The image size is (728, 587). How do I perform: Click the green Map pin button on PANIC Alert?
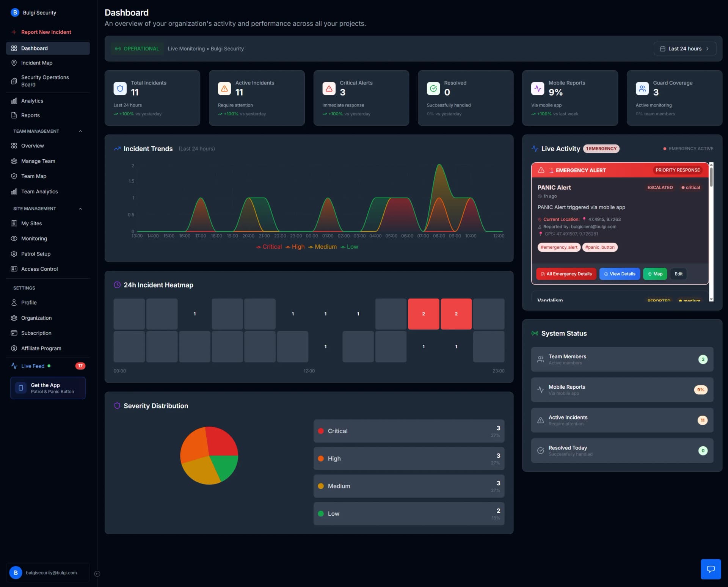[655, 274]
